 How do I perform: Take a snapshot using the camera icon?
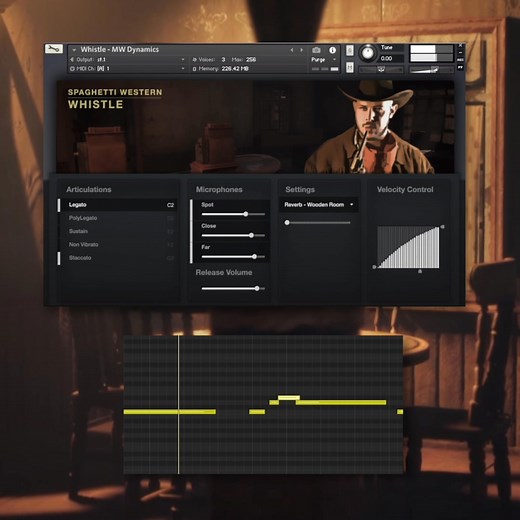[316, 50]
